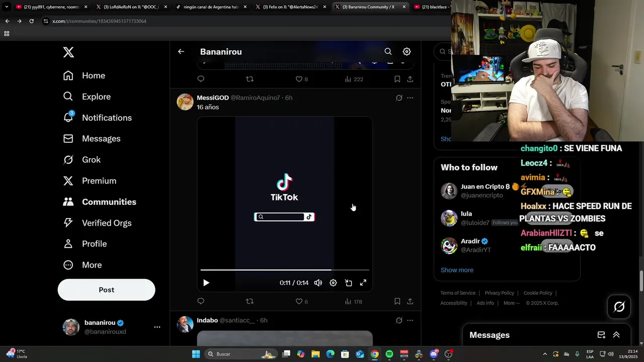
Task: Select Communities in the sidebar
Action: point(100,202)
